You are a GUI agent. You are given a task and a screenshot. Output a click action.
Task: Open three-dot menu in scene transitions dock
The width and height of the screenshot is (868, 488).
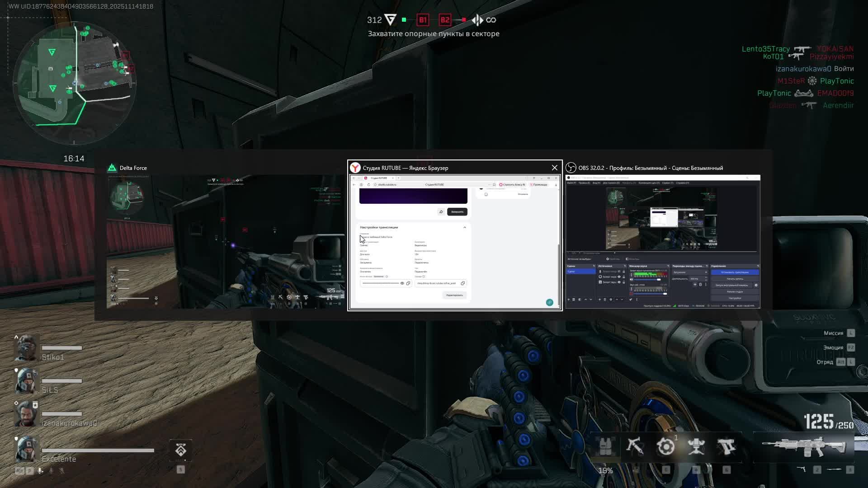point(706,285)
